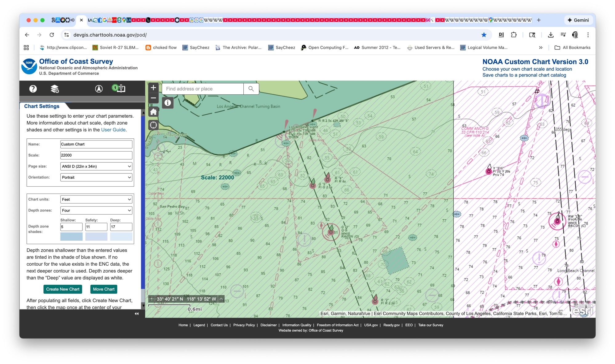Screen dimensions: 615x364
Task: Click the Shallow depth shade swatch
Action: click(71, 236)
